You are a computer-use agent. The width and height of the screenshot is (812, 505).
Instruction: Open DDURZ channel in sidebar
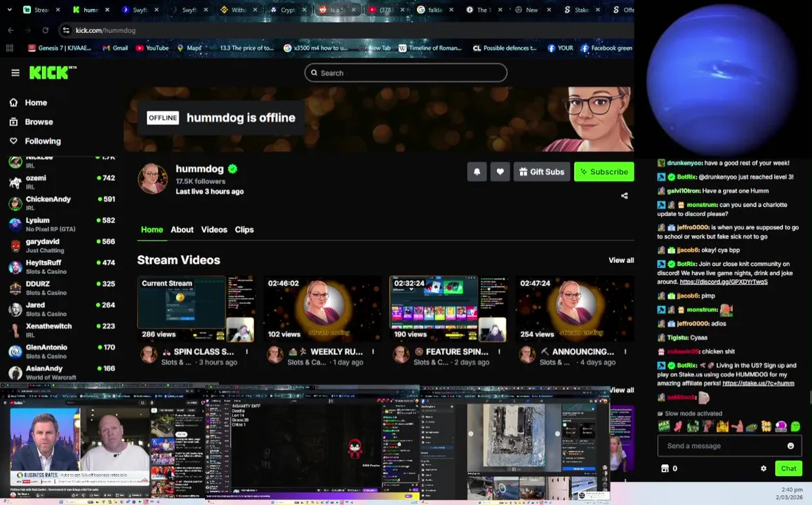[62, 288]
